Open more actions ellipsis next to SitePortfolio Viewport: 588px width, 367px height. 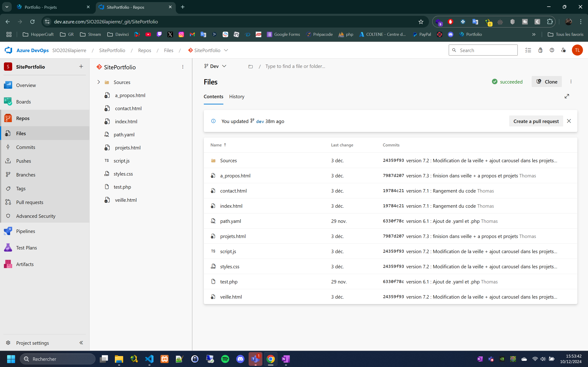[183, 67]
